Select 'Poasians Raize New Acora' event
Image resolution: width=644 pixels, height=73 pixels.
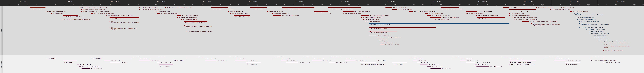[x=586, y=18]
